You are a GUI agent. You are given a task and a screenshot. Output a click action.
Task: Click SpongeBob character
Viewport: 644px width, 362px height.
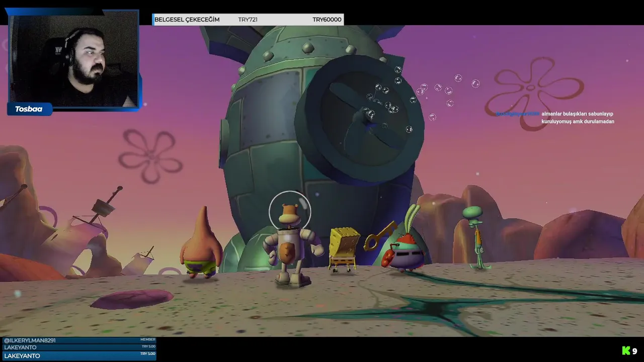344,249
